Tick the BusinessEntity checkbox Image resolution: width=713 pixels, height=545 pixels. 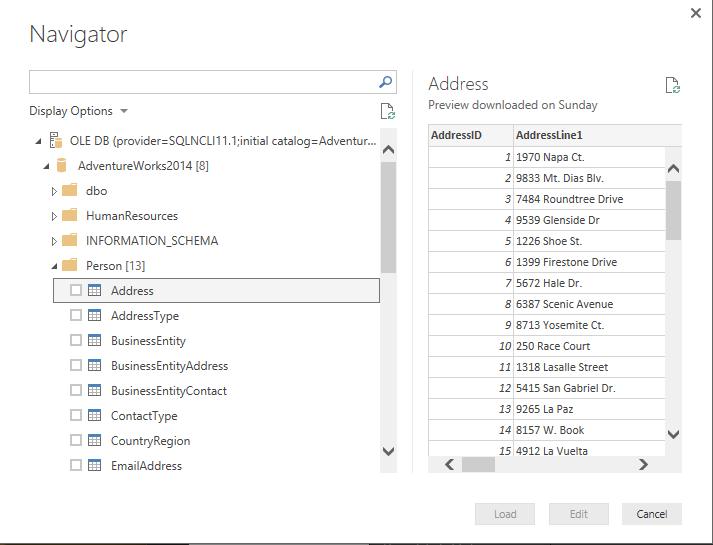tap(76, 340)
